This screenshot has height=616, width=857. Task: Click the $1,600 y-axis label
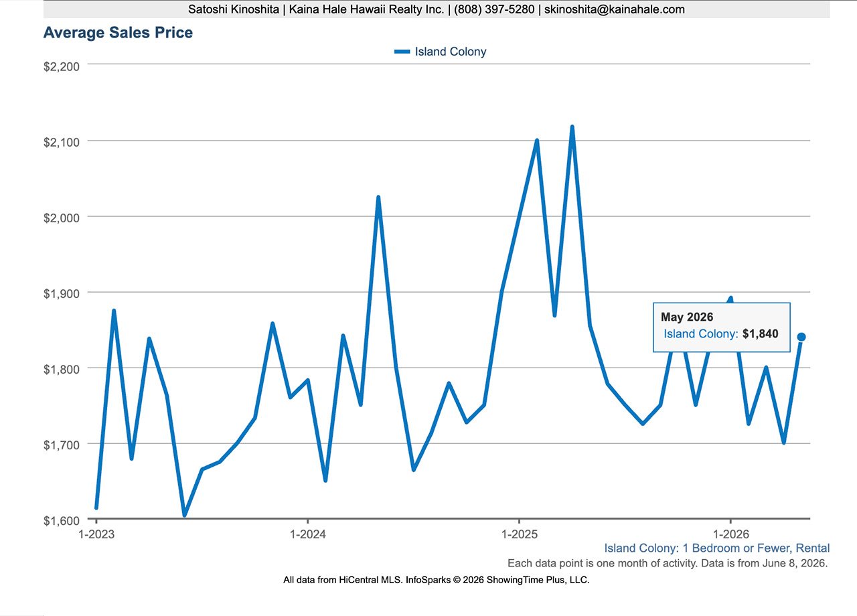[61, 520]
